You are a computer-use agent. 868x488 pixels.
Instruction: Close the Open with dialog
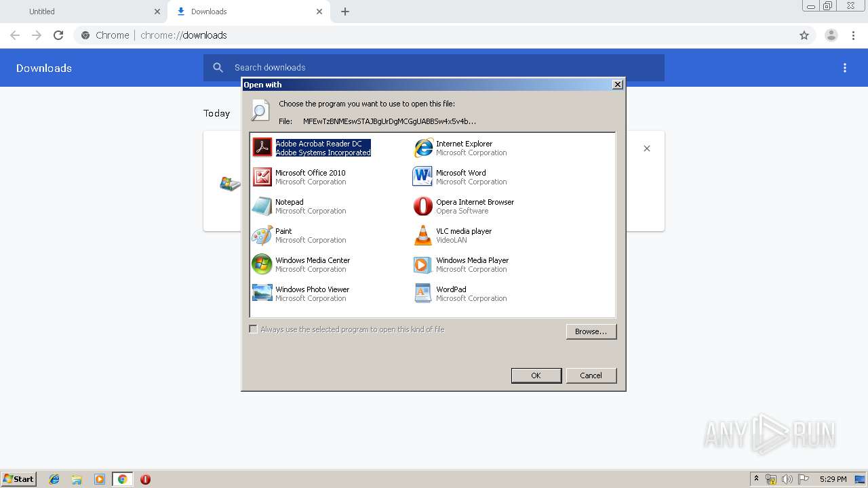click(x=618, y=85)
